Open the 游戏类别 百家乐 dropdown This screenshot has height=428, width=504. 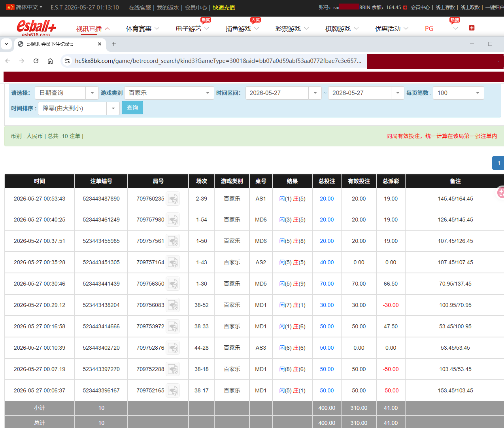169,93
